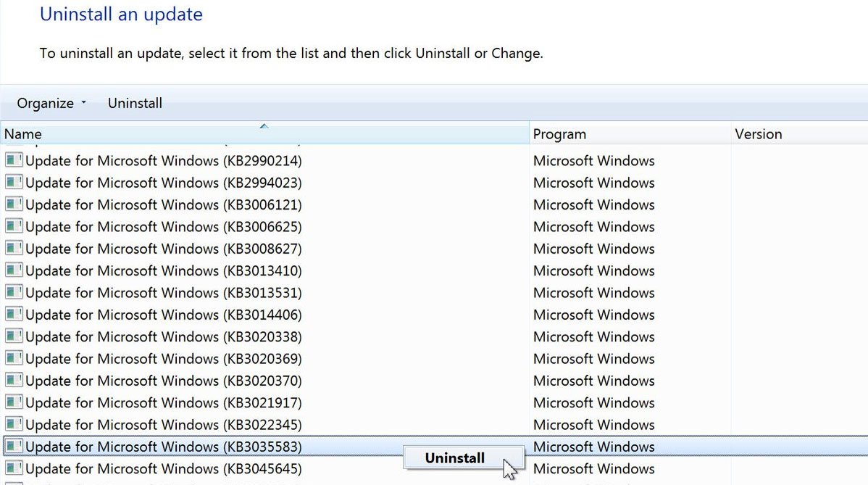868x485 pixels.
Task: Select the icon next to KB3021917
Action: click(x=14, y=402)
